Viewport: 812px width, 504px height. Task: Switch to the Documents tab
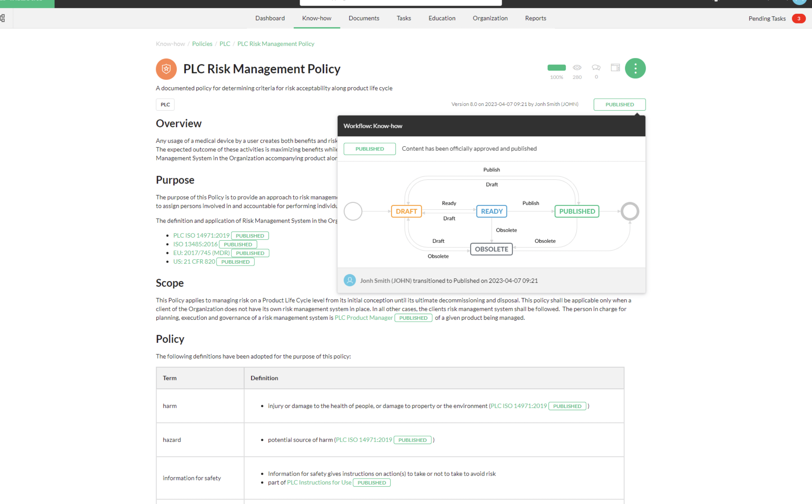click(364, 18)
